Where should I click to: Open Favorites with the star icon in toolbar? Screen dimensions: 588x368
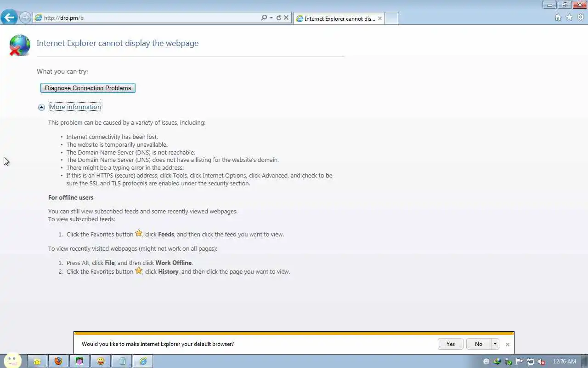569,17
